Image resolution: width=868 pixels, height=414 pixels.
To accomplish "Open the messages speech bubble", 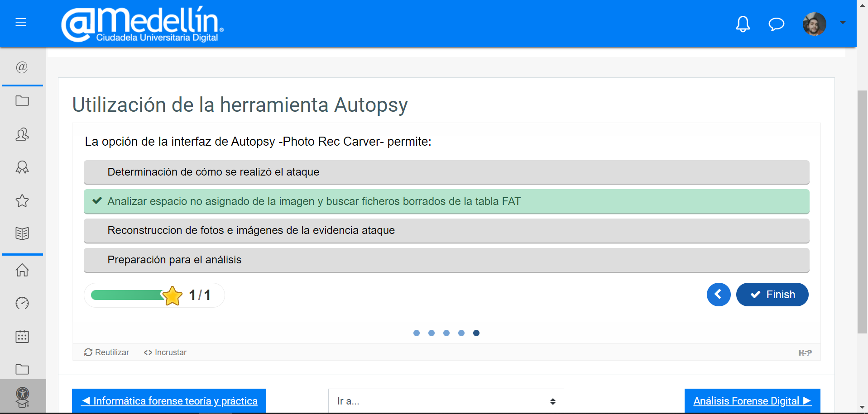I will click(776, 24).
